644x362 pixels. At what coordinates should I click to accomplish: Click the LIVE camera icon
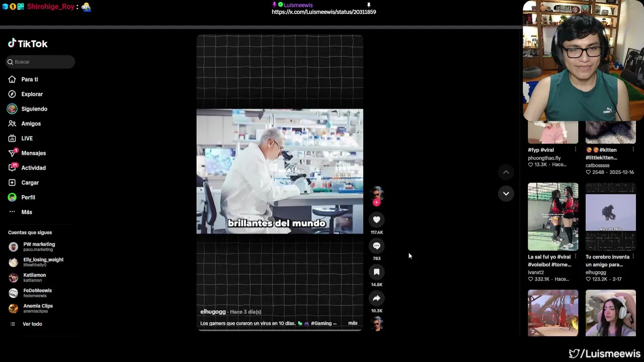12,138
